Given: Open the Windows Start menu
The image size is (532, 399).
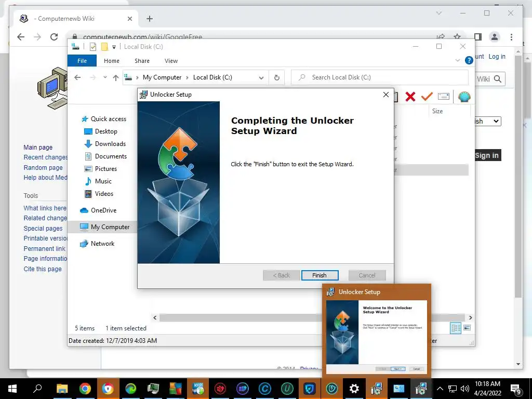Looking at the screenshot, I should point(12,389).
